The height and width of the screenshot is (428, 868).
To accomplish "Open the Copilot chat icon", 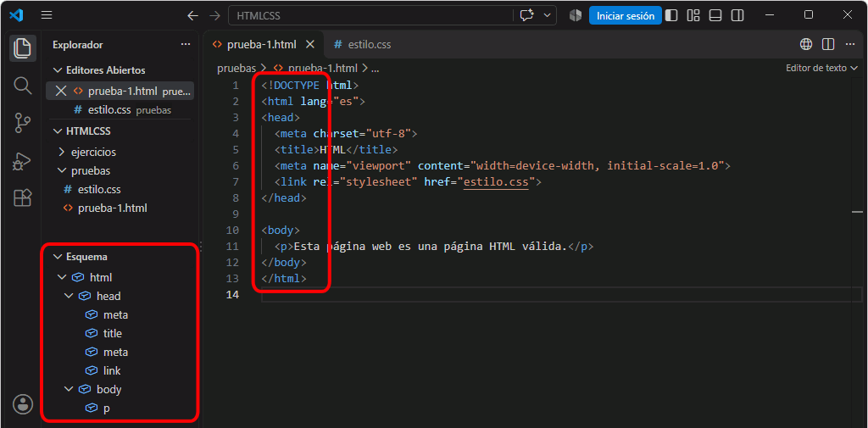I will [x=527, y=15].
